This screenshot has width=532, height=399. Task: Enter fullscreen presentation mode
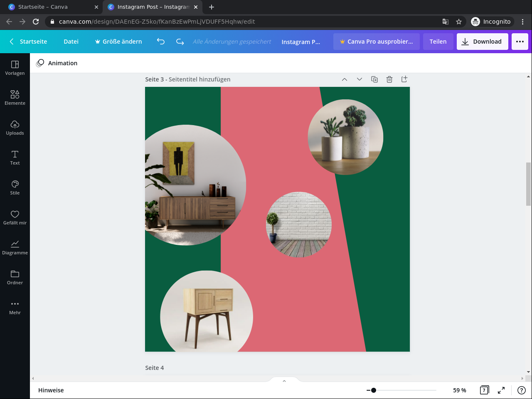(501, 390)
